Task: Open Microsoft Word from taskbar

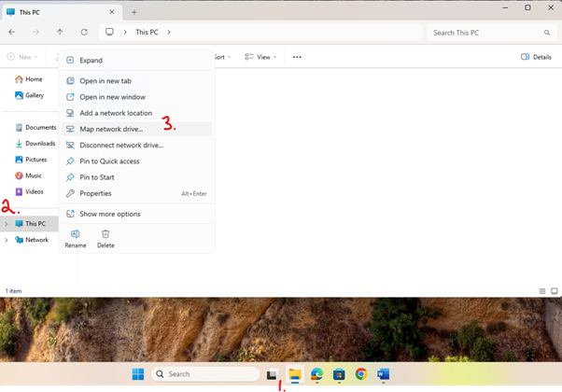Action: [x=383, y=374]
